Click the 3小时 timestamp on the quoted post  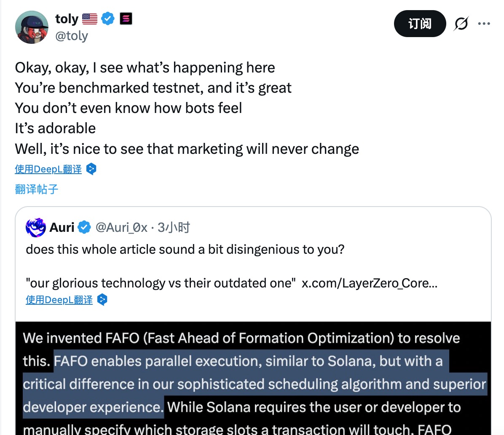tap(174, 228)
